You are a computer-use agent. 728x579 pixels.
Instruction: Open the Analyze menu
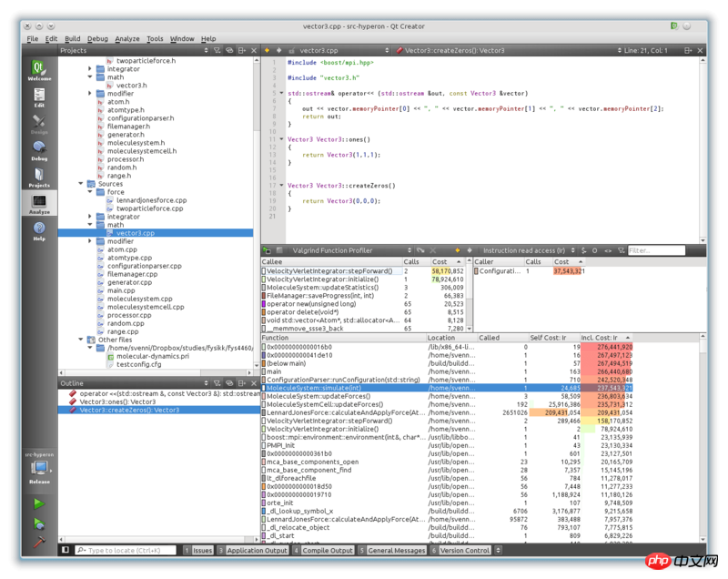click(127, 39)
